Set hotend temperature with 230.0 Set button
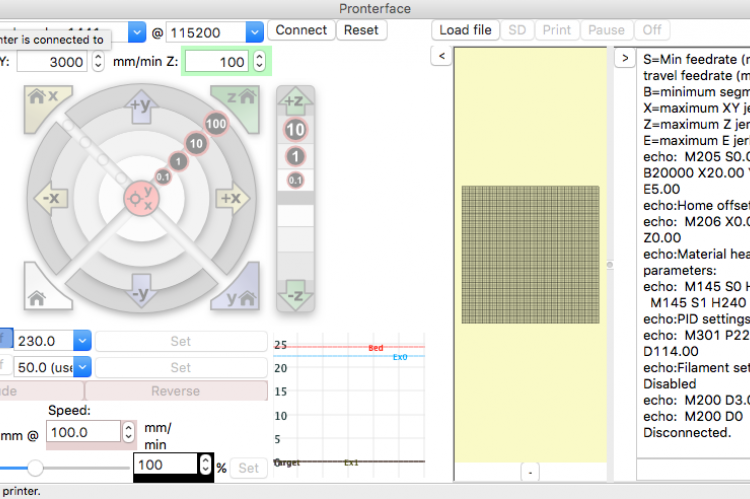This screenshot has width=750, height=499. [181, 341]
